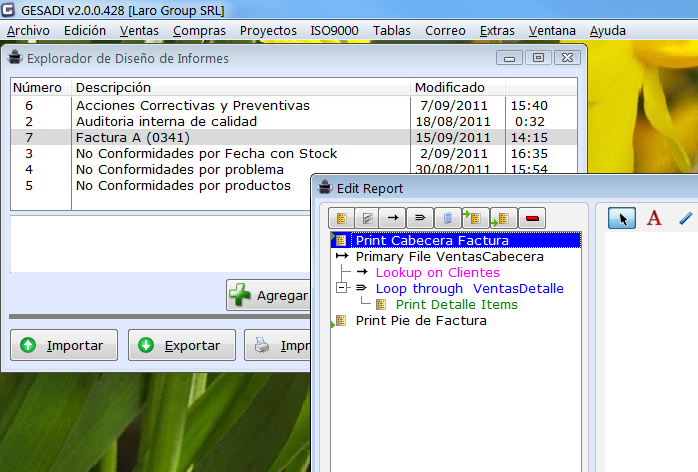Click the add print band toolbar icon
698x472 pixels.
point(341,218)
